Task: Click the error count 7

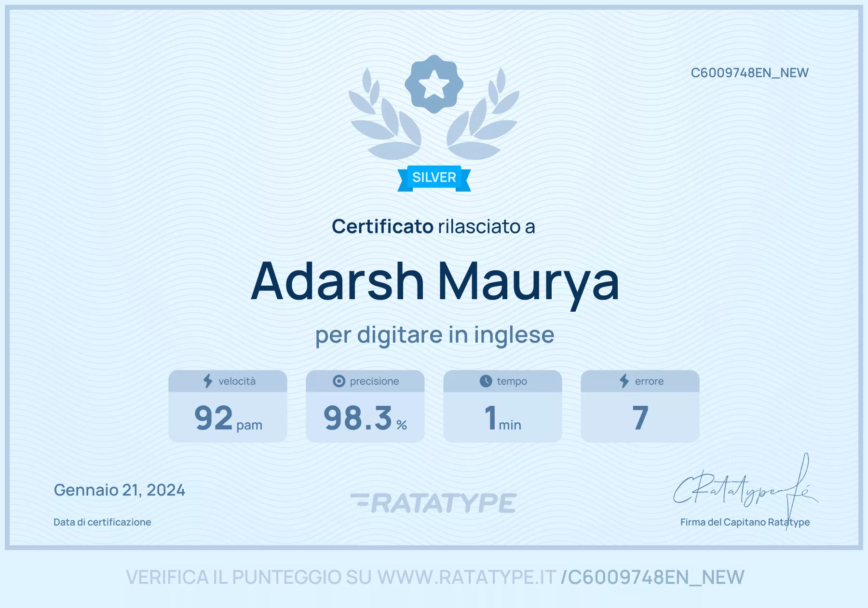Action: point(640,418)
